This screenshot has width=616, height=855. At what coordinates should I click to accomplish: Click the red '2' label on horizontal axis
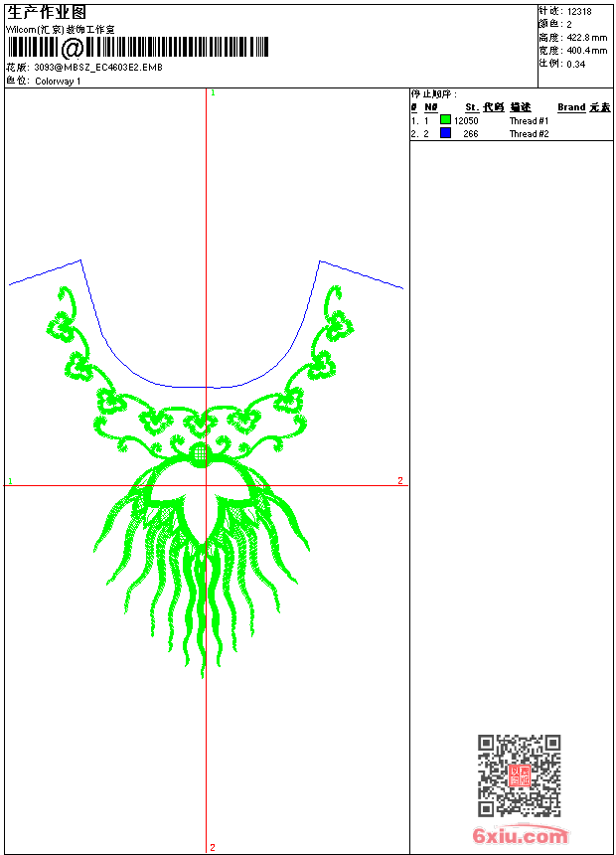400,480
